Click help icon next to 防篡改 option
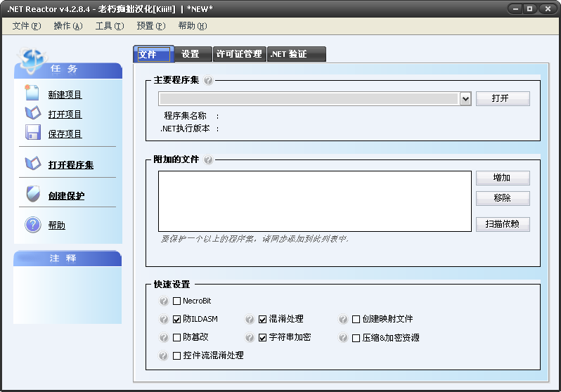Viewport: 561px width, 392px height. click(164, 337)
